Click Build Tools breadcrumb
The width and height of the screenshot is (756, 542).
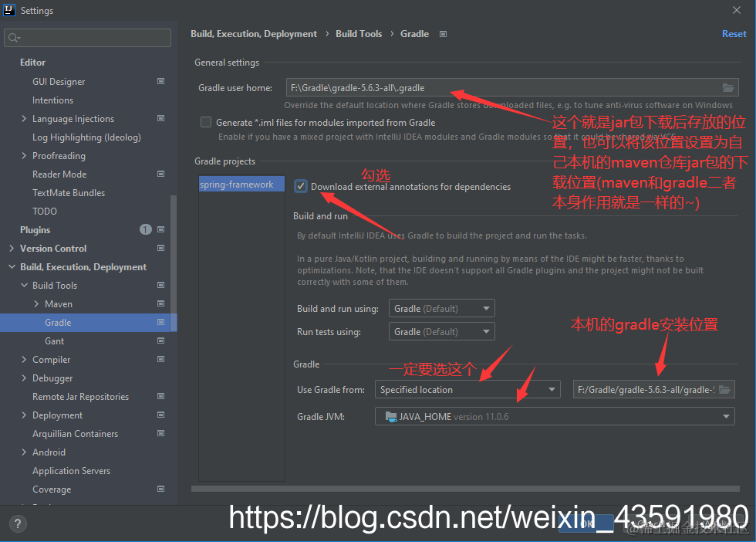(x=359, y=34)
